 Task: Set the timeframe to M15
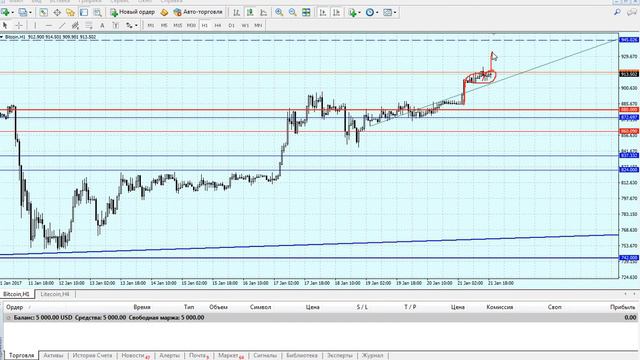178,25
